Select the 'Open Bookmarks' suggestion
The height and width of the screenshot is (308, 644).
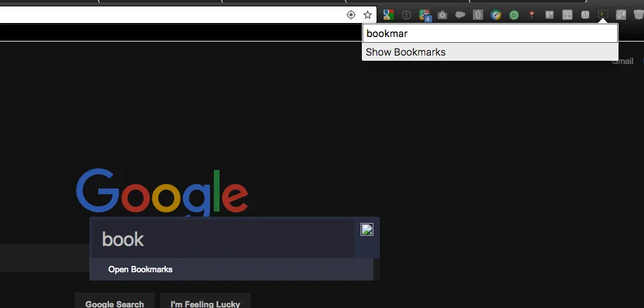tap(231, 270)
